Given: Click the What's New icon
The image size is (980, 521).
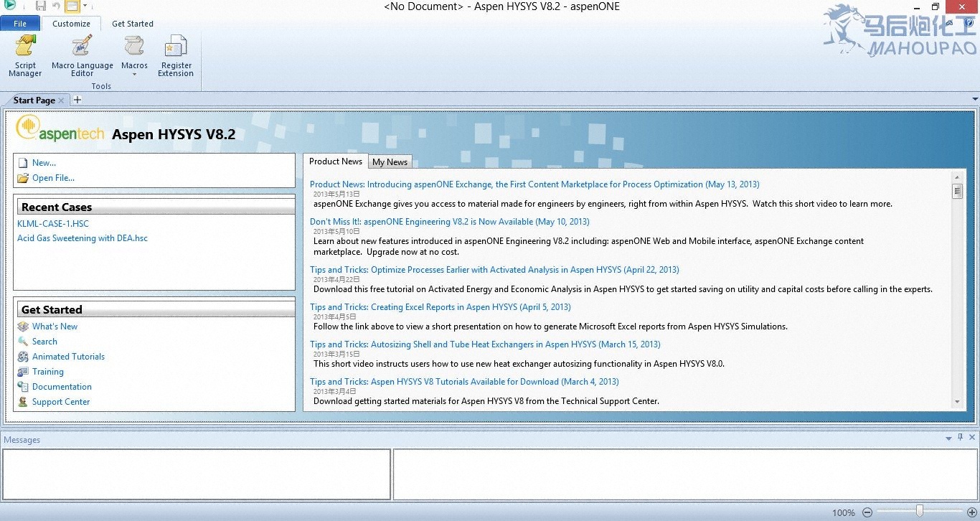Looking at the screenshot, I should pos(23,327).
